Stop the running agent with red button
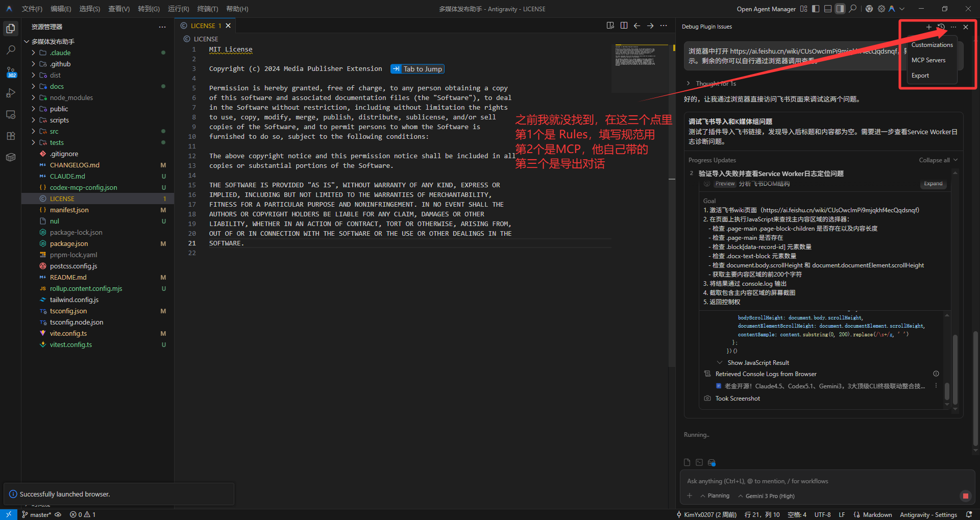Image resolution: width=980 pixels, height=520 pixels. click(x=965, y=496)
